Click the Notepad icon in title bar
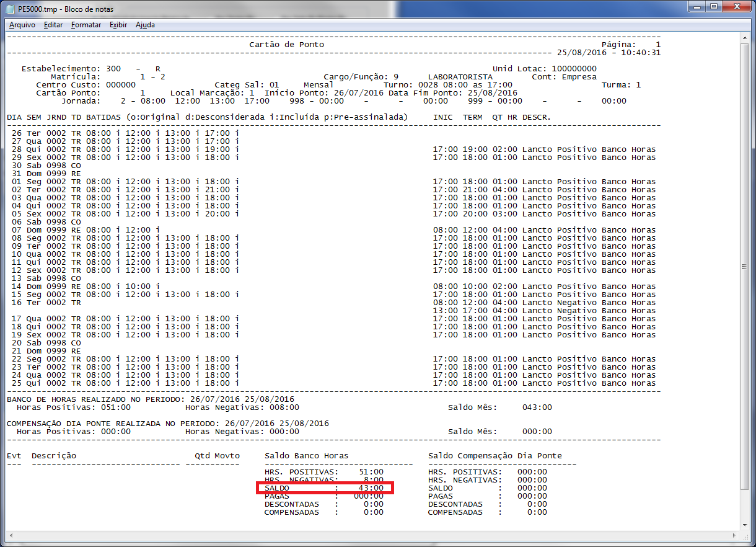756x547 pixels. point(11,9)
